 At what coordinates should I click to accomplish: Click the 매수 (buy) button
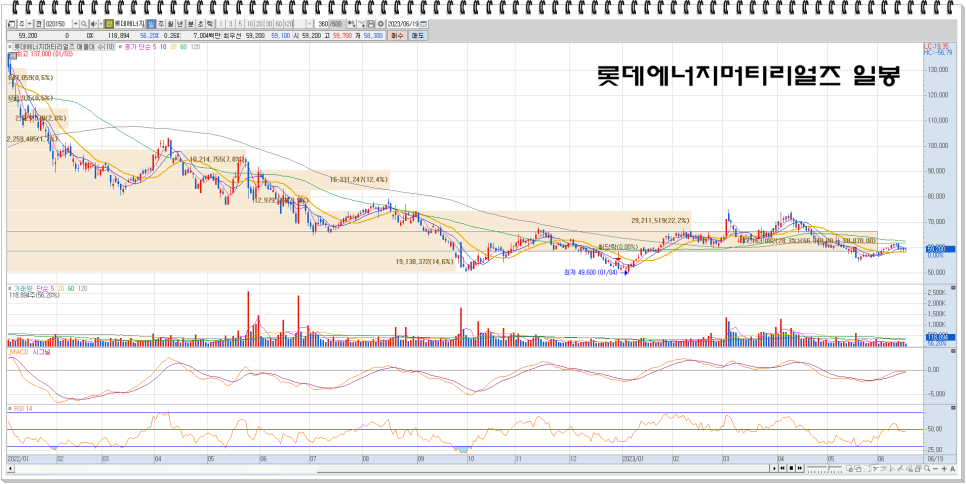pos(397,36)
